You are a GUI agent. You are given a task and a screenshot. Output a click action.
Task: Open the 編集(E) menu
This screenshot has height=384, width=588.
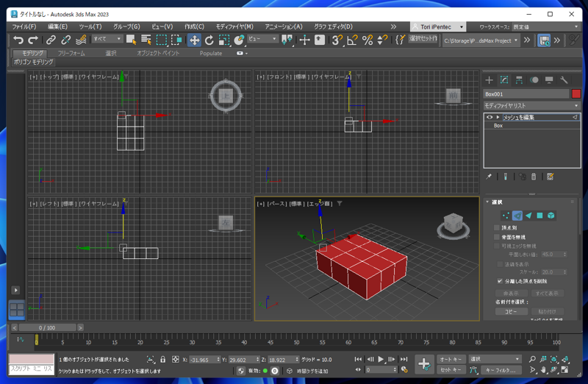click(x=57, y=26)
